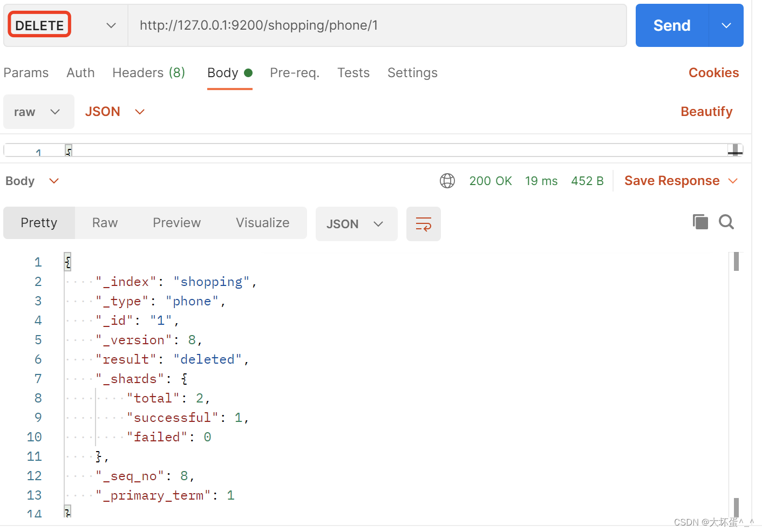Click the 200 OK status text
Viewport: 762px width, 532px height.
click(491, 181)
